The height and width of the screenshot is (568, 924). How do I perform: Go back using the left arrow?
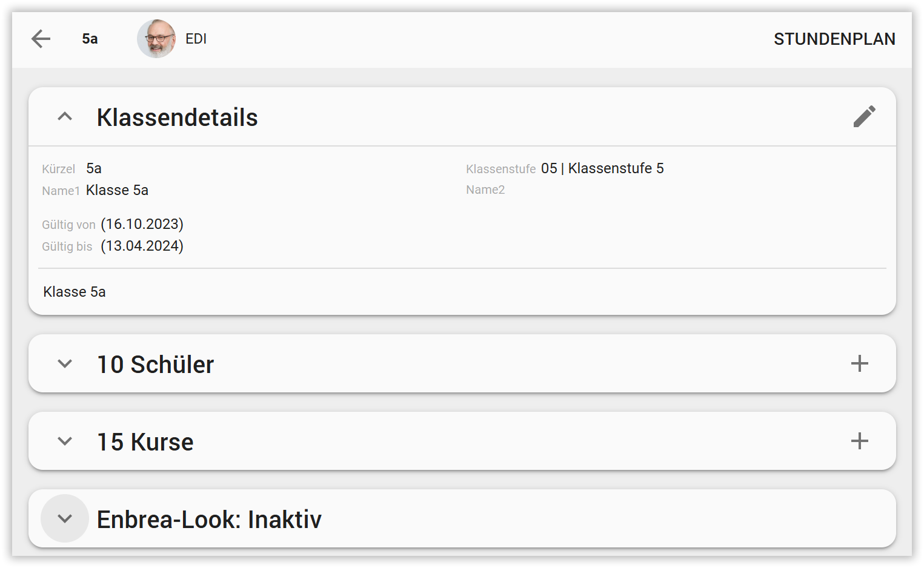pyautogui.click(x=41, y=39)
